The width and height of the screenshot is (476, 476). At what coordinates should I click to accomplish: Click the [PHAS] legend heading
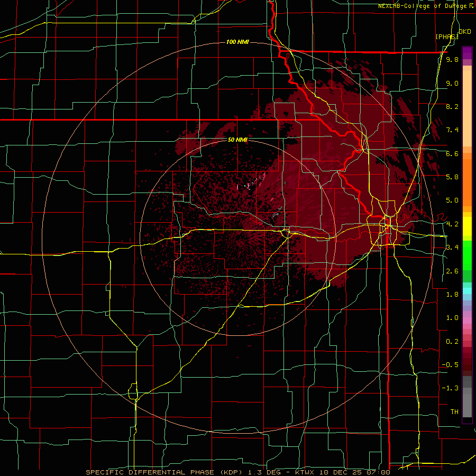point(447,36)
